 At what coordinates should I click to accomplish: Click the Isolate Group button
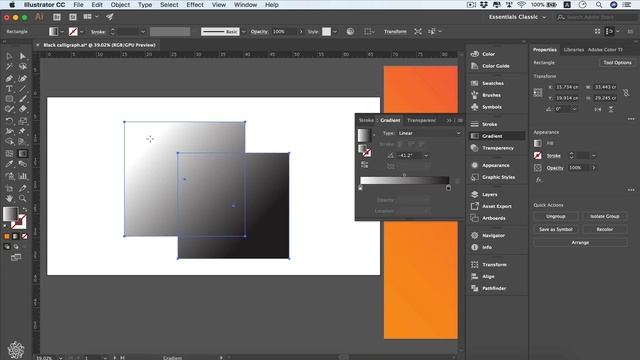pyautogui.click(x=605, y=216)
